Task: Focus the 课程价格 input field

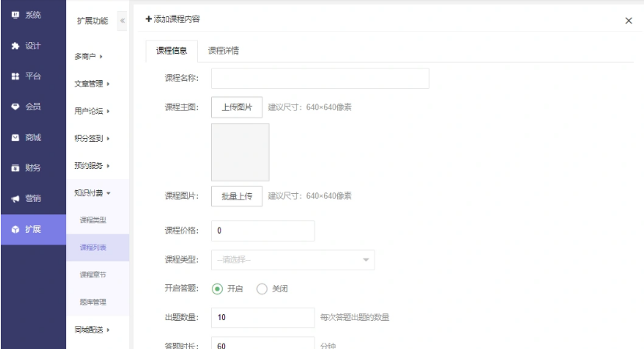Action: point(262,231)
